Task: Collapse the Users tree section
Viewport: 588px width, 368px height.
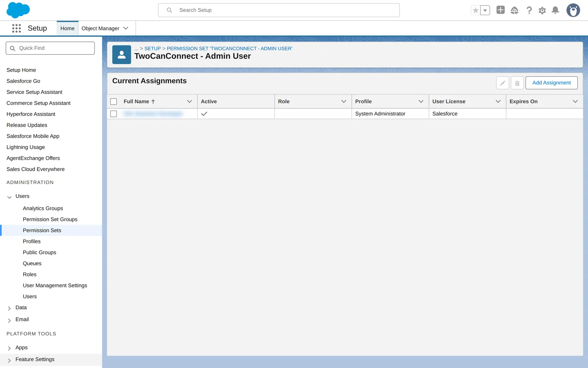Action: click(9, 197)
